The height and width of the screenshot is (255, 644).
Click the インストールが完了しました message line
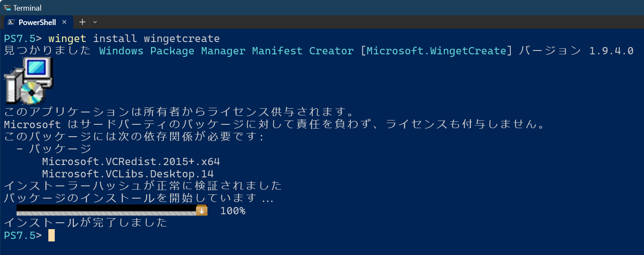pyautogui.click(x=86, y=223)
